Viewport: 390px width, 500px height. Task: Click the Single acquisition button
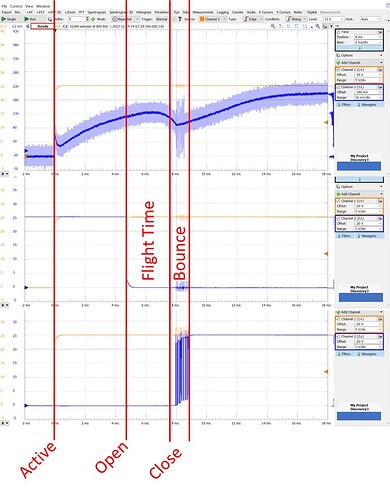coord(9,19)
